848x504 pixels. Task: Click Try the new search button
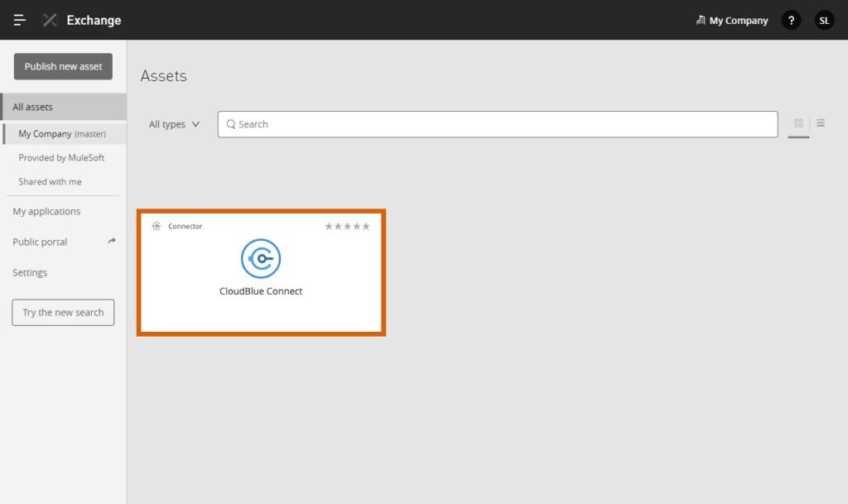click(x=63, y=312)
